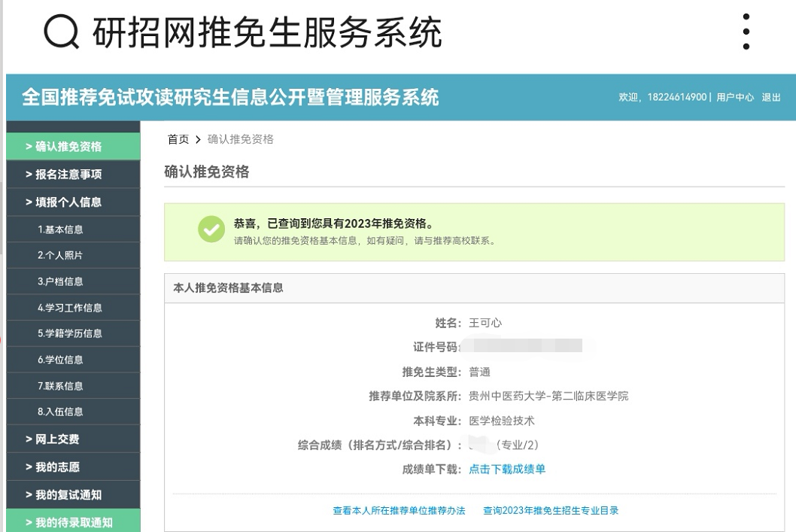Expand 网上交费 sidebar section
The height and width of the screenshot is (532, 796).
point(73,439)
